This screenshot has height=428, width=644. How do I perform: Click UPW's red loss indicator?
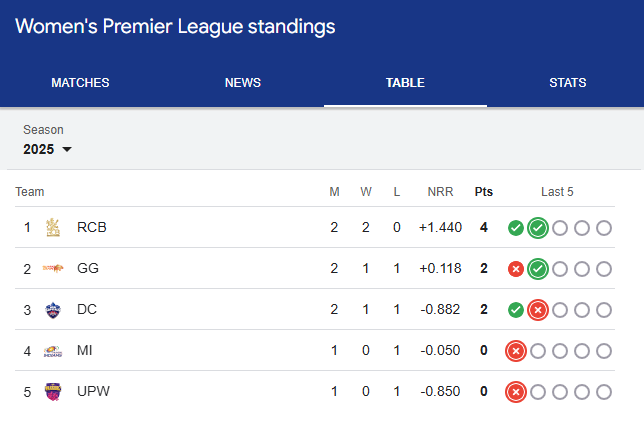point(516,392)
